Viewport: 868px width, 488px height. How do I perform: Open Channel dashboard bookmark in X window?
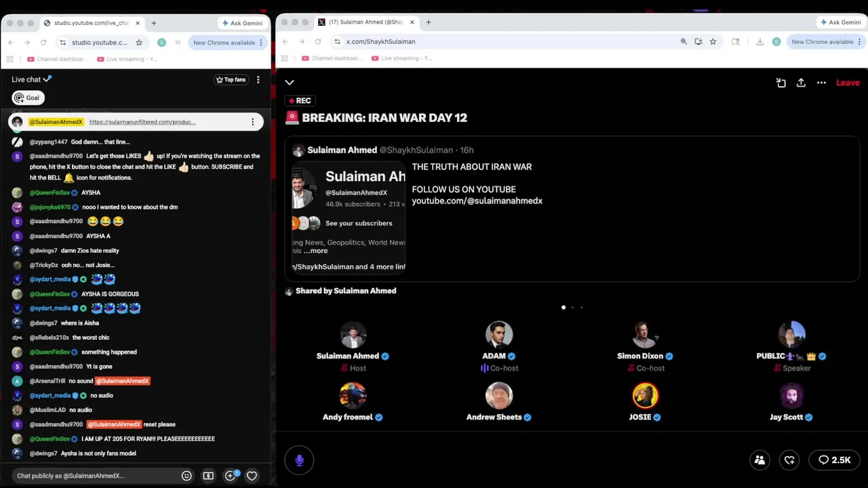pyautogui.click(x=331, y=58)
